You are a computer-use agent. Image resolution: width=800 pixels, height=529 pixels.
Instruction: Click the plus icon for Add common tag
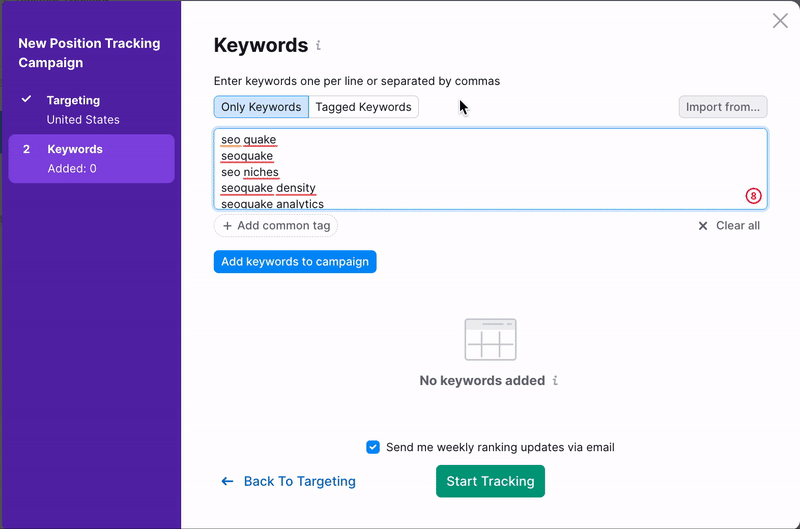pos(227,226)
